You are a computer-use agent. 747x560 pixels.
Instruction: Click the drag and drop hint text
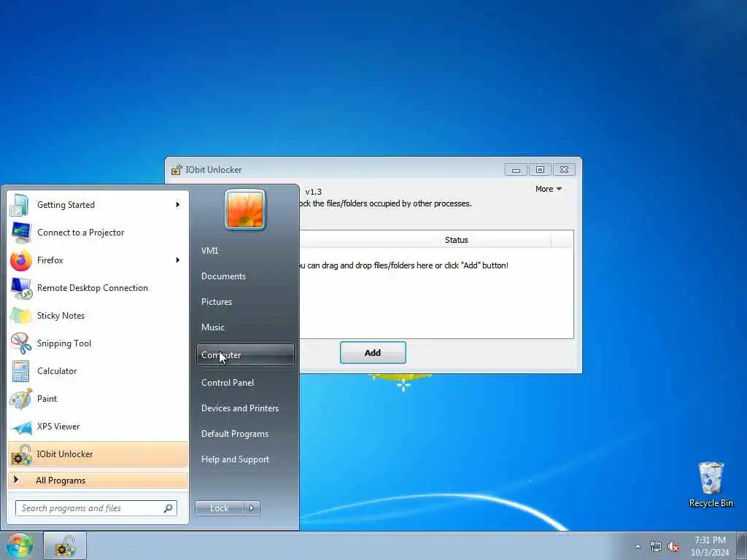point(403,265)
